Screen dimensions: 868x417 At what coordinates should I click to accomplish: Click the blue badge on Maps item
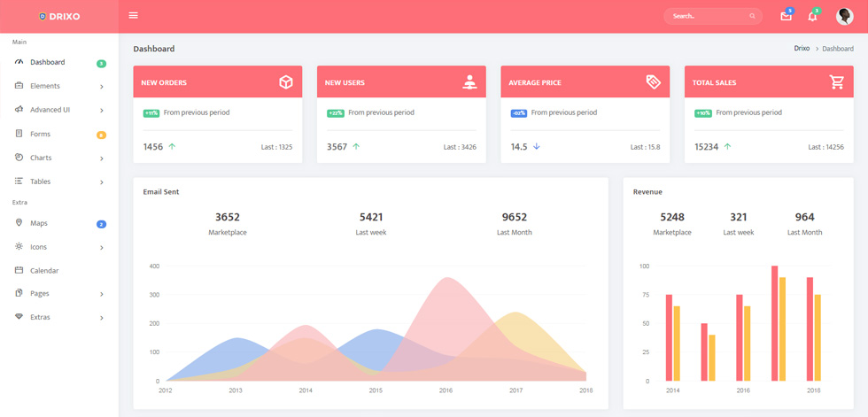pos(101,225)
